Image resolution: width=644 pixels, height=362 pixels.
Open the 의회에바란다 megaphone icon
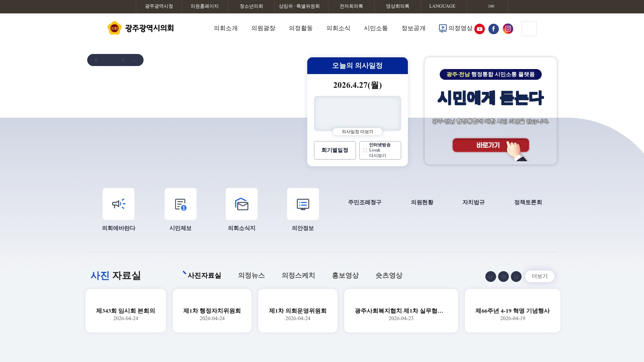click(x=118, y=204)
